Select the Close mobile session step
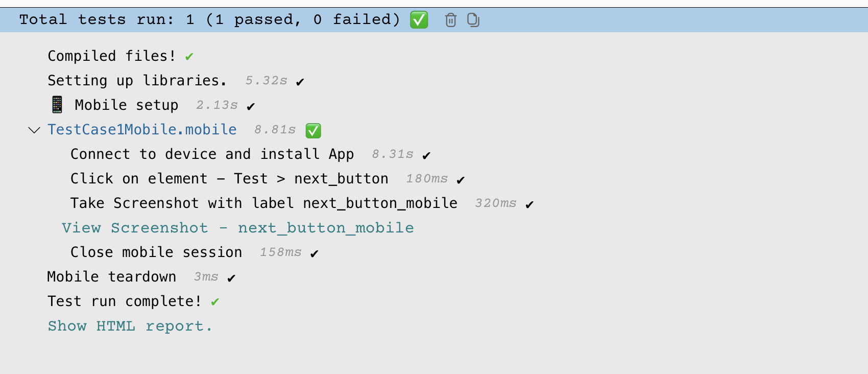The width and height of the screenshot is (868, 374). (156, 252)
